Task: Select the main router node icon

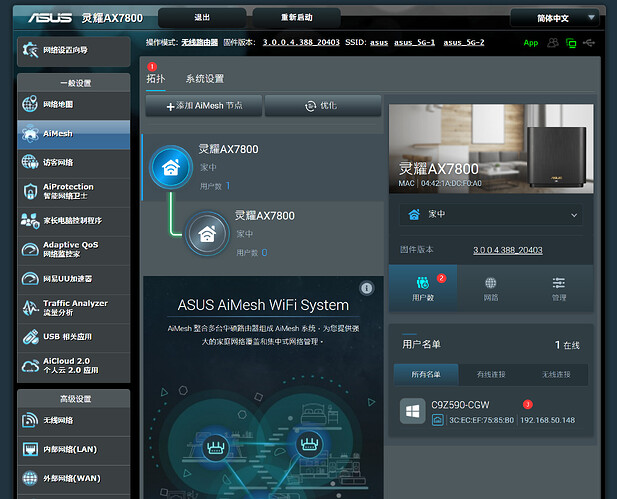Action: click(x=171, y=167)
